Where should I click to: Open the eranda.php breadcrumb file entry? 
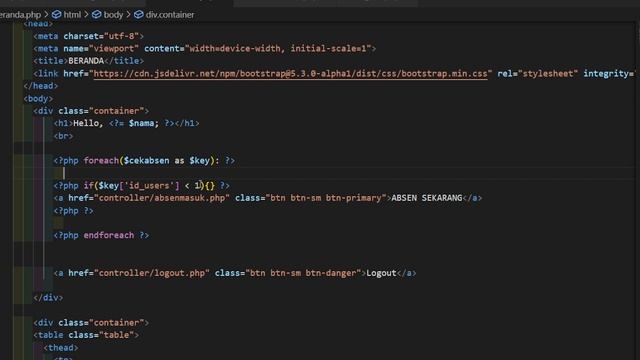20,15
